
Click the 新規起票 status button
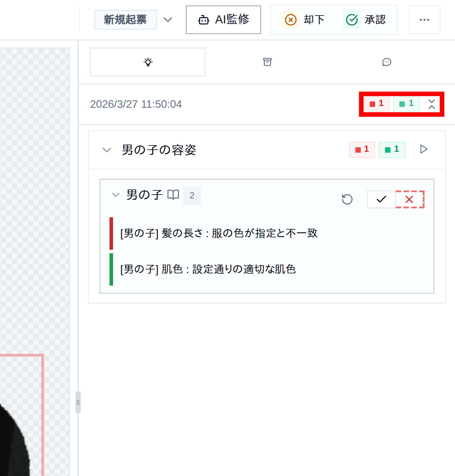[125, 20]
